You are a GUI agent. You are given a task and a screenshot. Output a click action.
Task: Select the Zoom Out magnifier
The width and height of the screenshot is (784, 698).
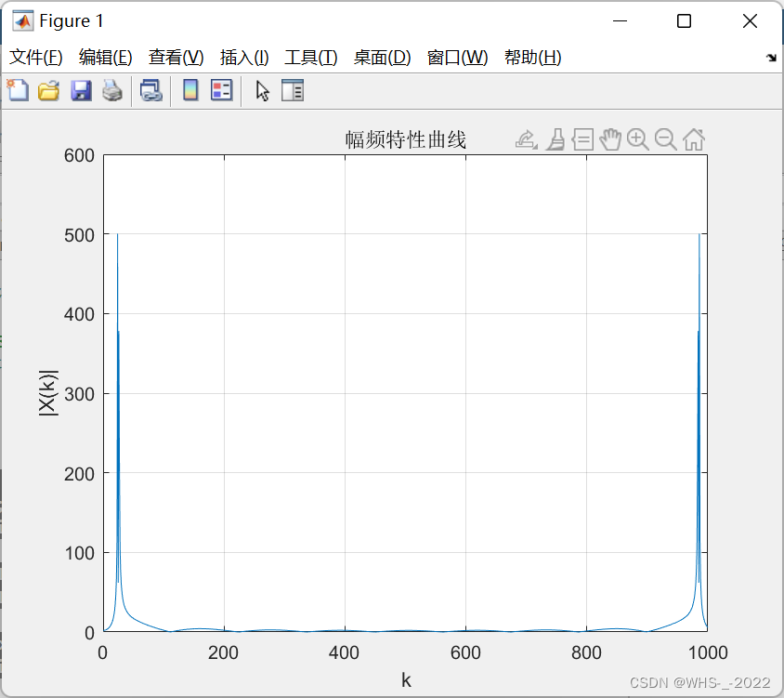point(665,139)
